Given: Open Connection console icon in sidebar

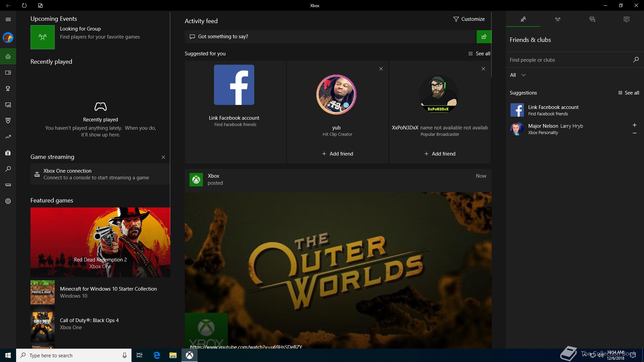Looking at the screenshot, I should 8,185.
